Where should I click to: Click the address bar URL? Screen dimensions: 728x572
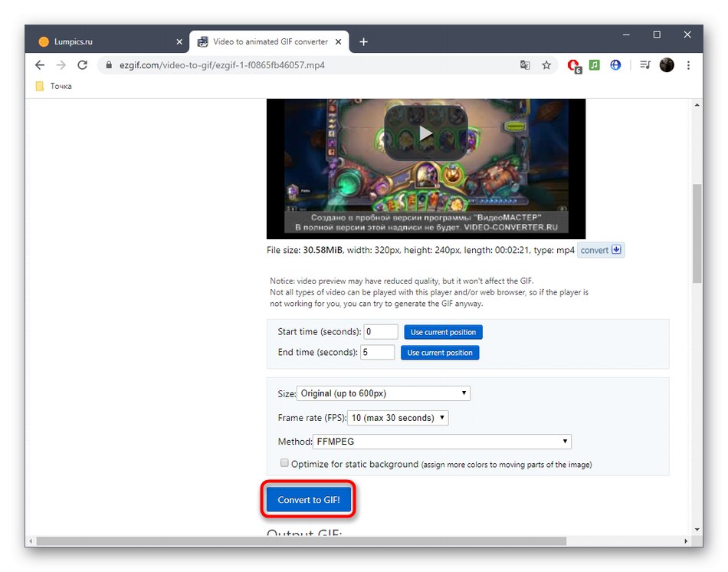(x=222, y=65)
